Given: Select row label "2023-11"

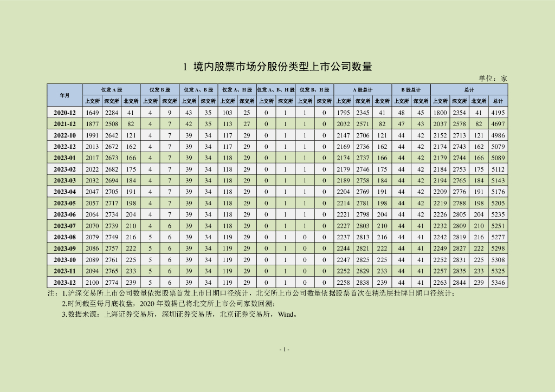Looking at the screenshot, I should click(65, 271).
